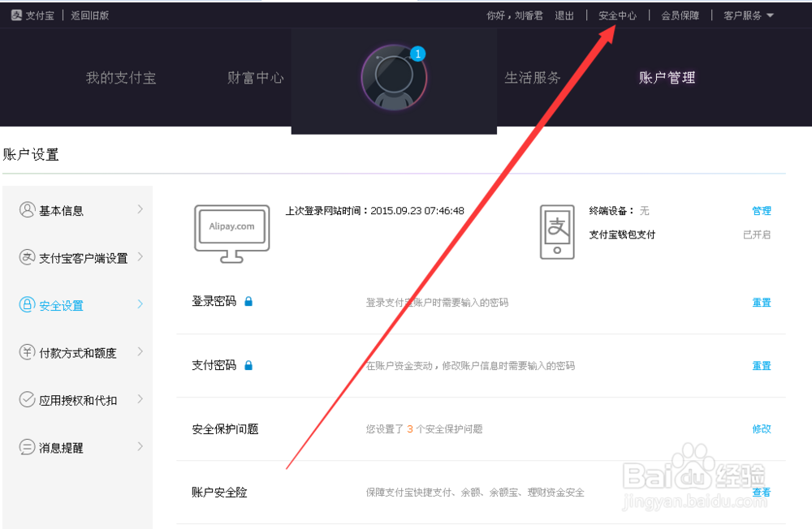Expand the 客户服务 dropdown arrow
812x529 pixels.
(x=770, y=15)
